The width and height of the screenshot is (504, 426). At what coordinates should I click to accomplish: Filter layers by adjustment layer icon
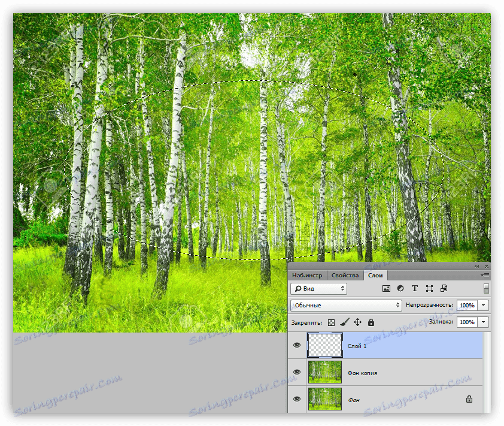pos(400,289)
